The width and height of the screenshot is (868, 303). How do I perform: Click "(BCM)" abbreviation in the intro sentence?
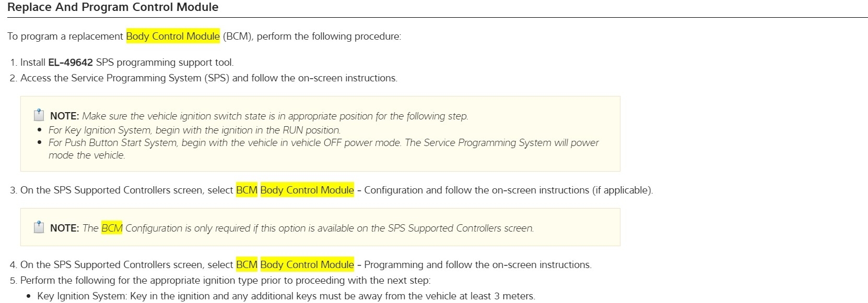pos(237,36)
